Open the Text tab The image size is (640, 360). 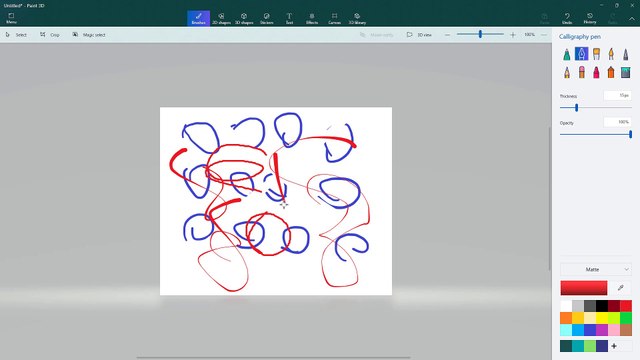coord(289,18)
